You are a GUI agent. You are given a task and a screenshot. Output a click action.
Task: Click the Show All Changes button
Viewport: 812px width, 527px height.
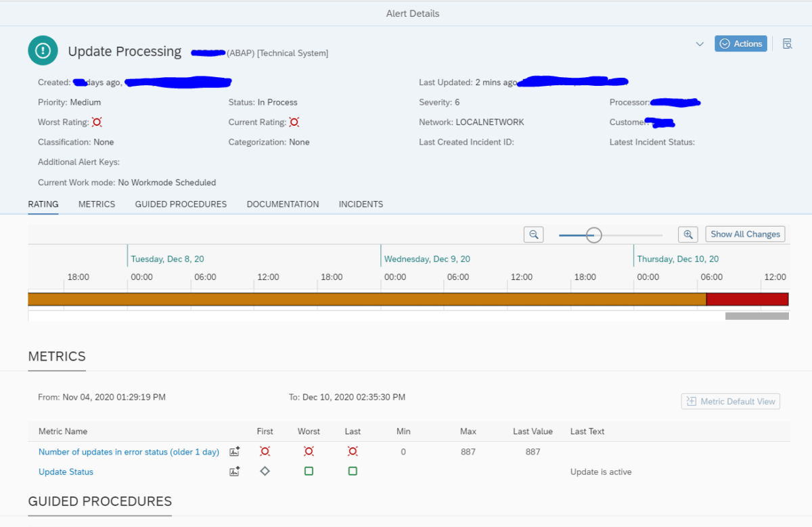click(744, 234)
